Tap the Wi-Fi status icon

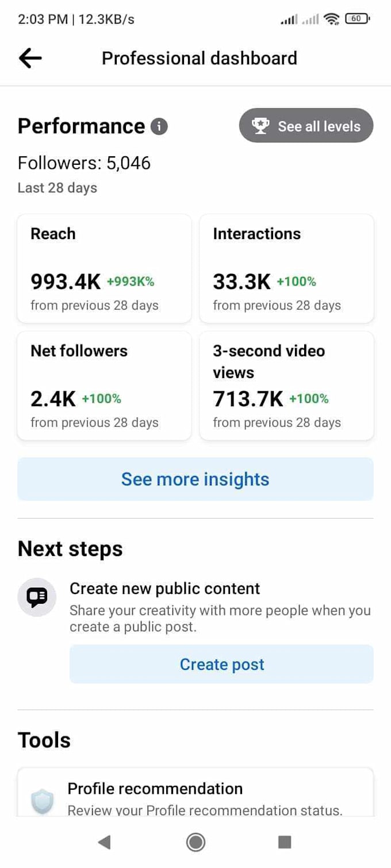332,18
